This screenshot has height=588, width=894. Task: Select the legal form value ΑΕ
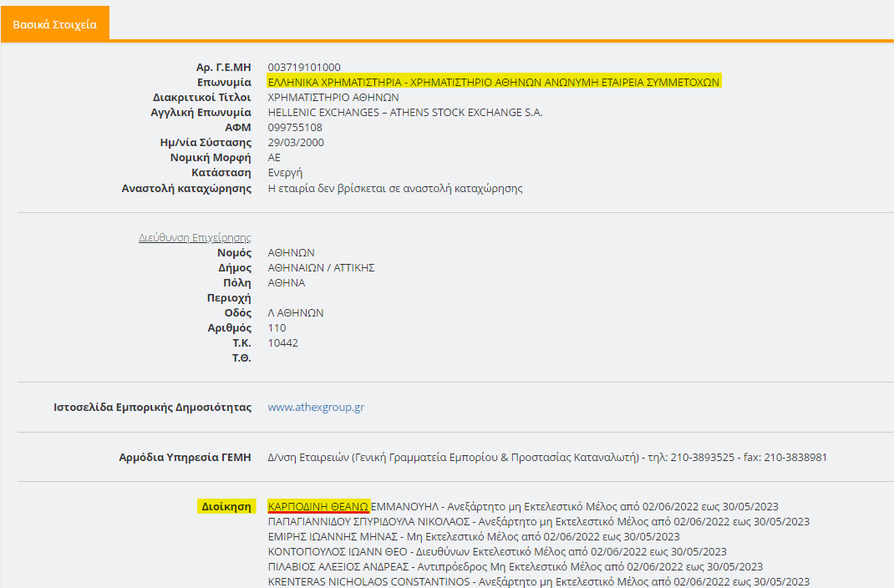coord(274,158)
